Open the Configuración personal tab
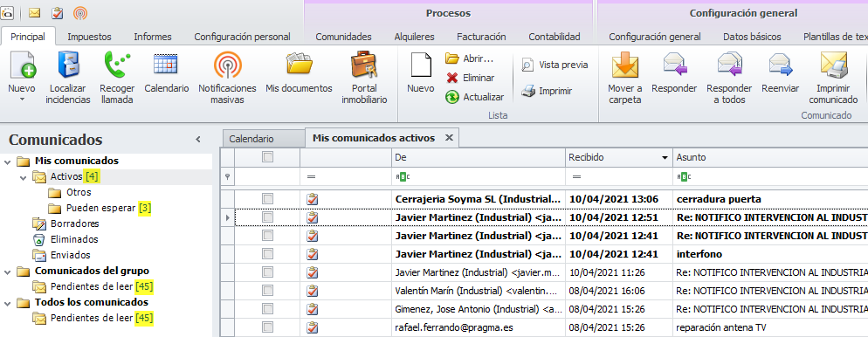The image size is (868, 337). (242, 37)
